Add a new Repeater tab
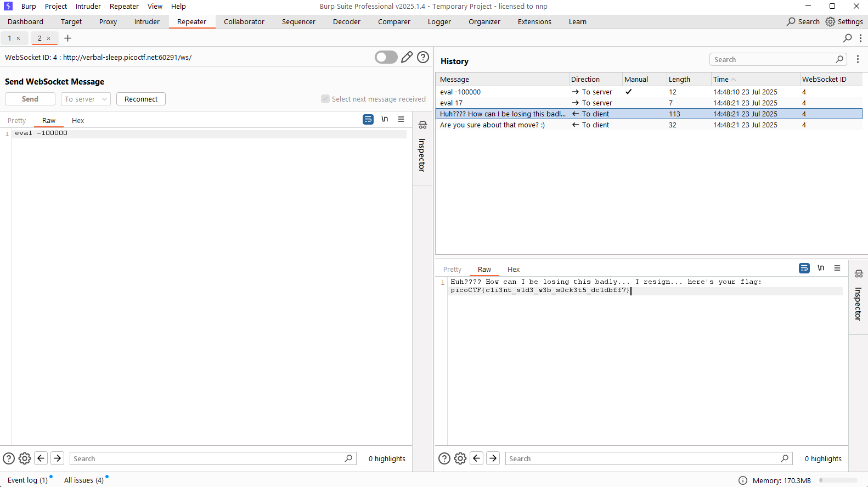 pos(68,38)
